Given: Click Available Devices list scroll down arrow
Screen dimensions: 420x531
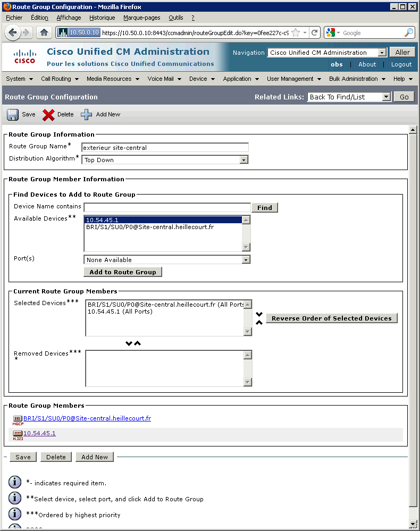Looking at the screenshot, I should click(246, 247).
